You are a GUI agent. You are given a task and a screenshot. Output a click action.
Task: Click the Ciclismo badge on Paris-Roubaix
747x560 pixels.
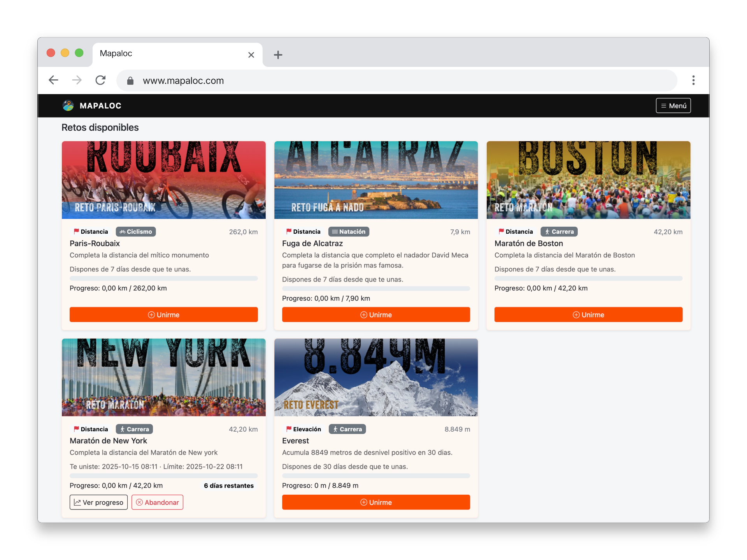pos(136,232)
